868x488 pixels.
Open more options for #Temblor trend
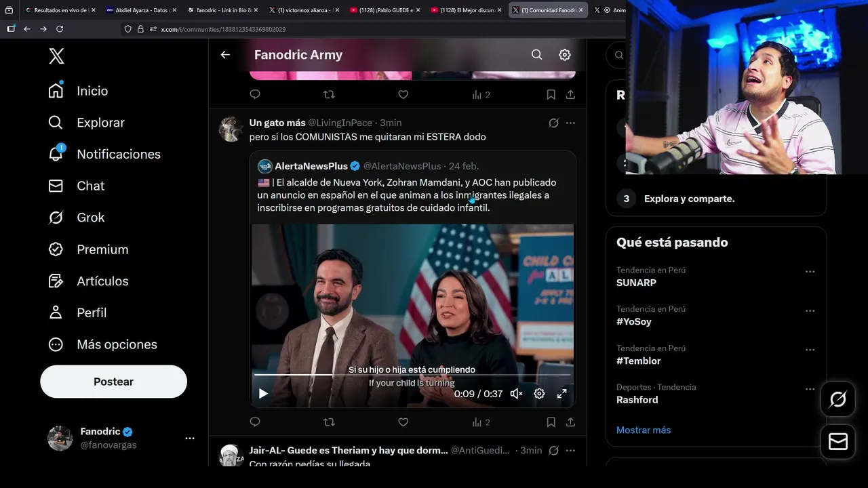pyautogui.click(x=810, y=350)
